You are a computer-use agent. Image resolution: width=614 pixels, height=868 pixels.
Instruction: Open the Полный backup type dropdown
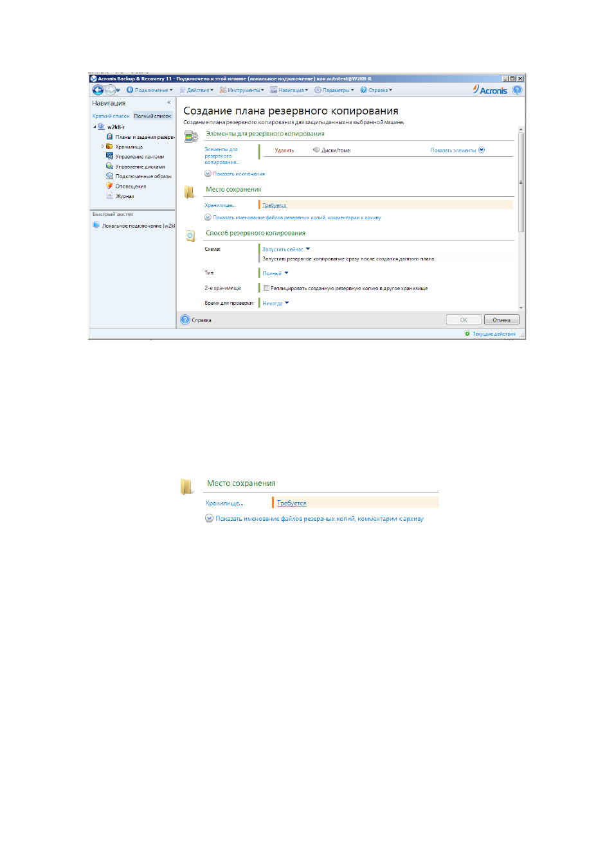click(x=275, y=273)
